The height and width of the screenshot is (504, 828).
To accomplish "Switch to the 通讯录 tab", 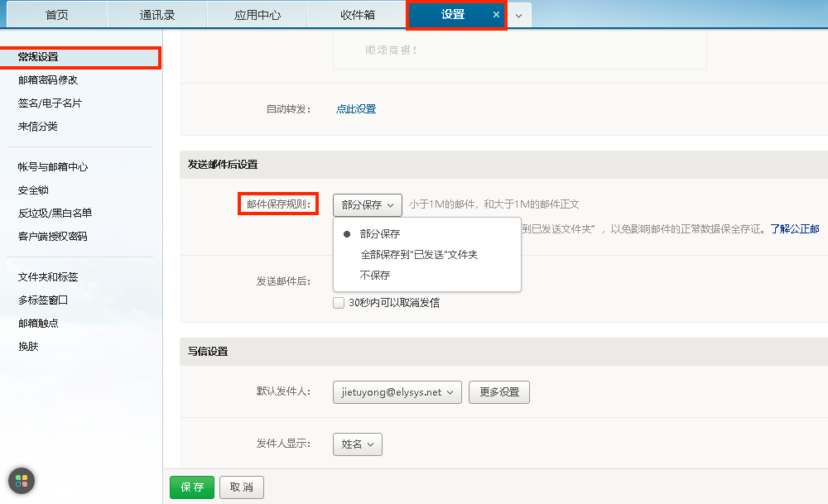I will click(157, 14).
